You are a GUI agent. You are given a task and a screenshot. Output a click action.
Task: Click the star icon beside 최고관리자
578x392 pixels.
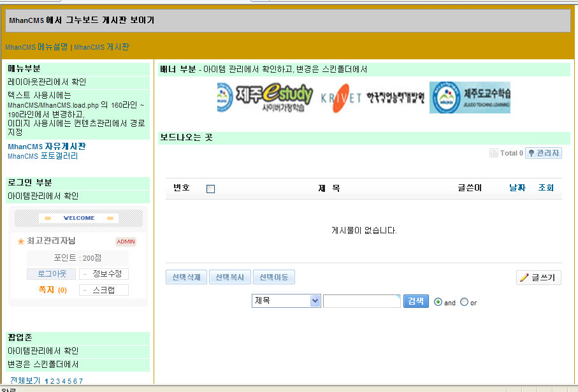pos(20,242)
